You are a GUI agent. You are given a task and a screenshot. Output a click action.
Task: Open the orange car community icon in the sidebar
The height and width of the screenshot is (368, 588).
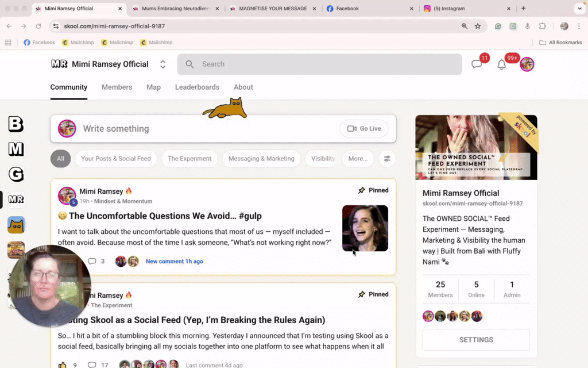(16, 250)
